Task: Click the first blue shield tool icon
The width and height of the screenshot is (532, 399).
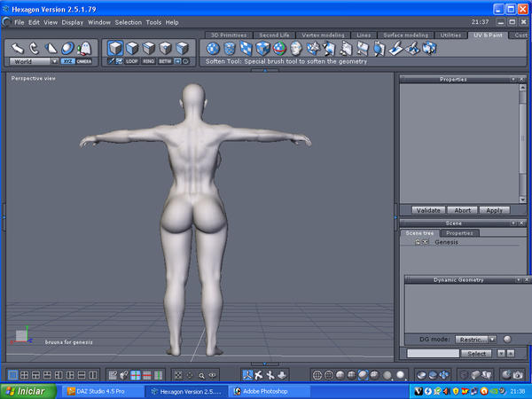Action: 213,48
